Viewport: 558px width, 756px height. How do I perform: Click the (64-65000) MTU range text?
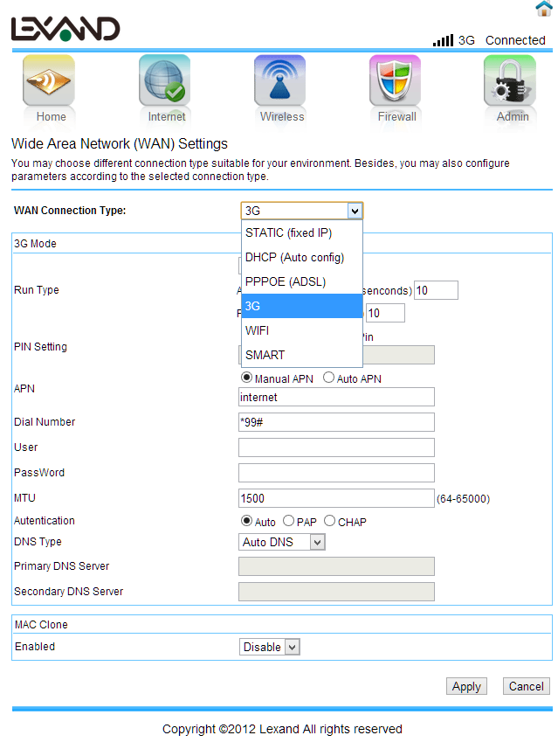pyautogui.click(x=463, y=498)
